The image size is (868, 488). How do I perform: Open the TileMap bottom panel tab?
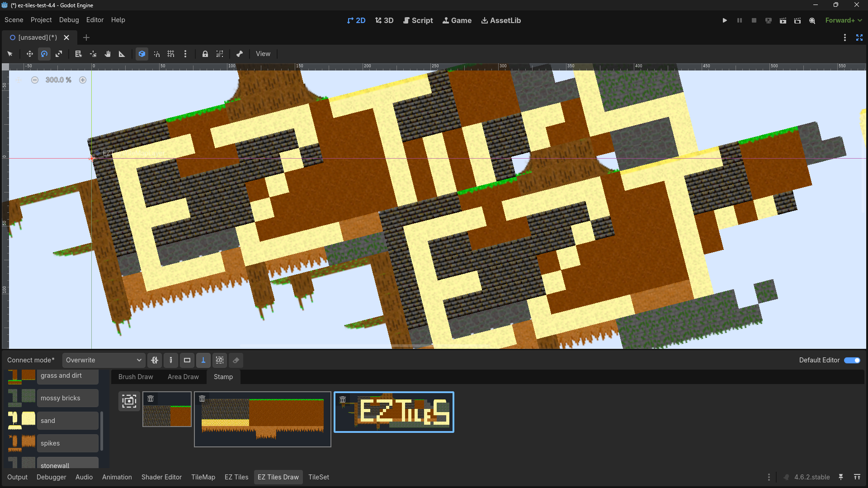203,477
